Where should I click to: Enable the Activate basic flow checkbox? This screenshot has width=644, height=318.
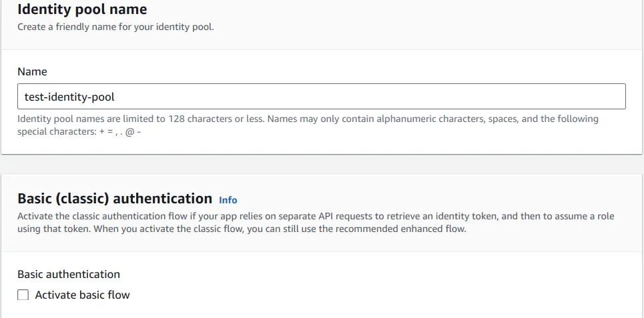[x=23, y=295]
